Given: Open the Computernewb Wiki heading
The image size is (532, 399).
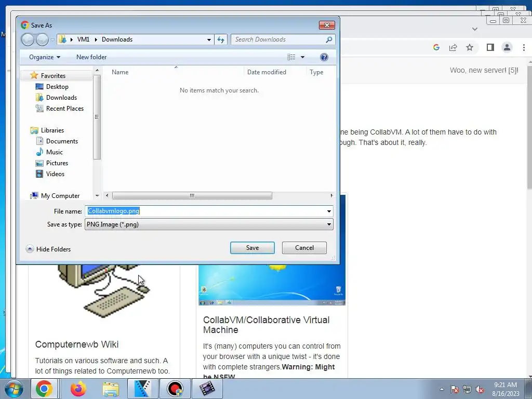Looking at the screenshot, I should click(77, 344).
